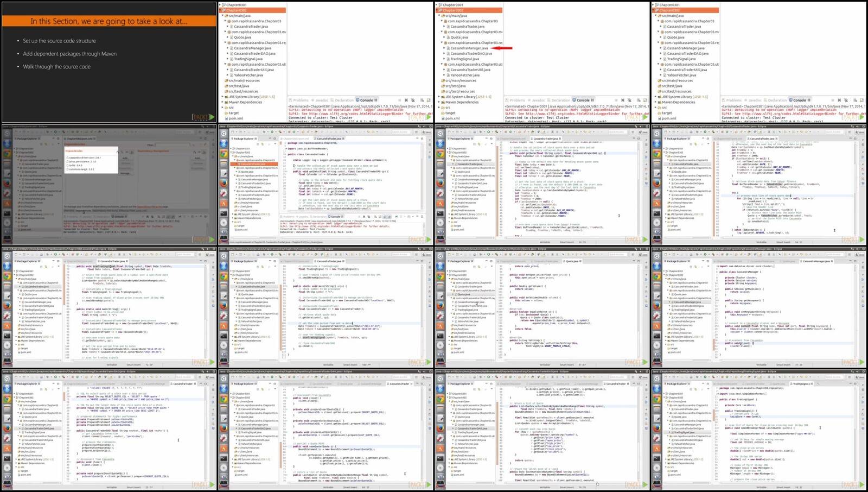This screenshot has height=492, width=868.
Task: Click Firefox dock icon in CassandraManager.java frame
Action: coord(656,306)
